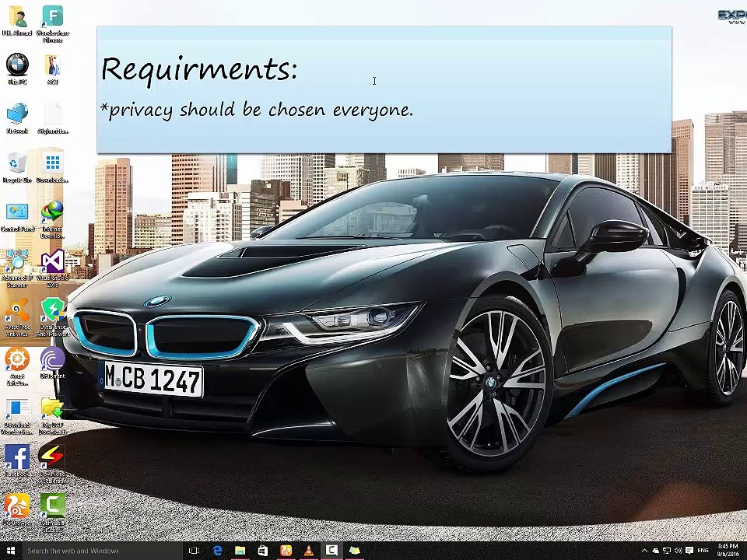This screenshot has width=747, height=560.
Task: Open Windows Store from taskbar
Action: point(262,551)
